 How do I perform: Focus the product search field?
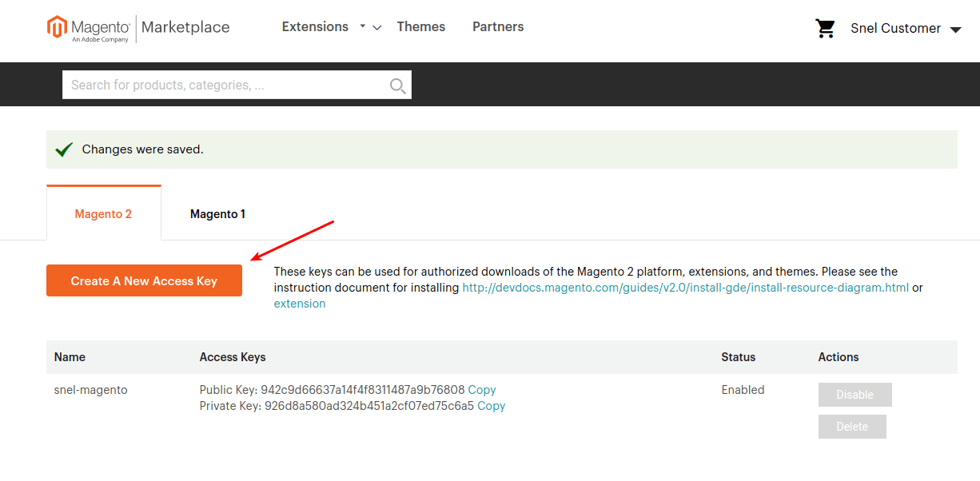224,85
